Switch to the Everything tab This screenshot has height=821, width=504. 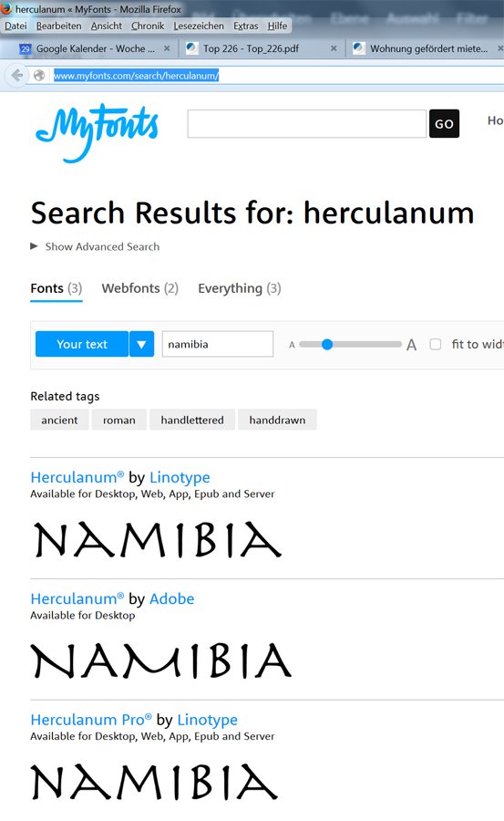239,288
